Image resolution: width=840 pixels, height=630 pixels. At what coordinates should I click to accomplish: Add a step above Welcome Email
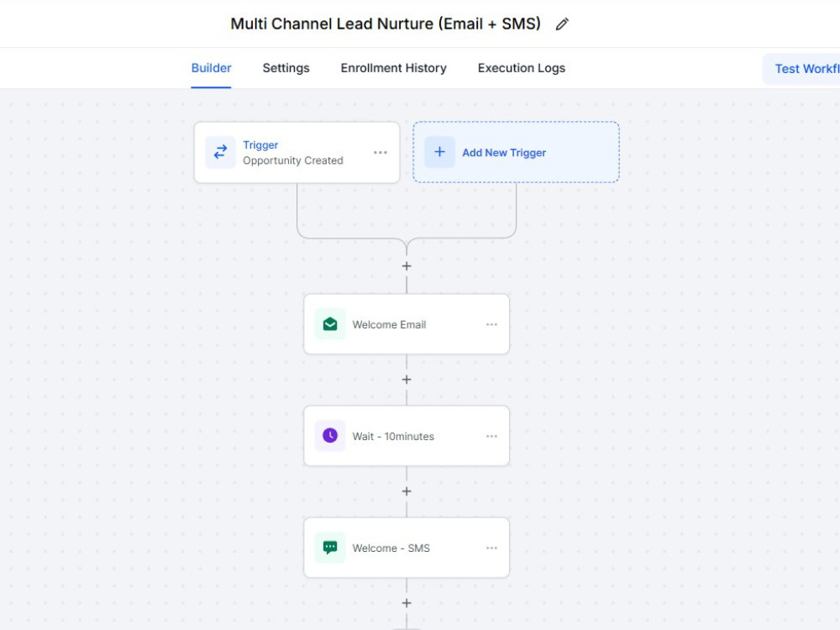407,266
